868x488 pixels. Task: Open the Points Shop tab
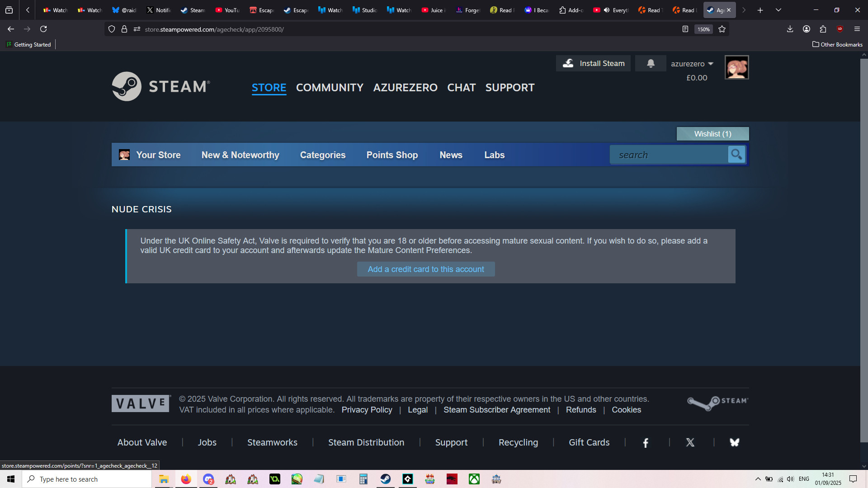coord(392,155)
